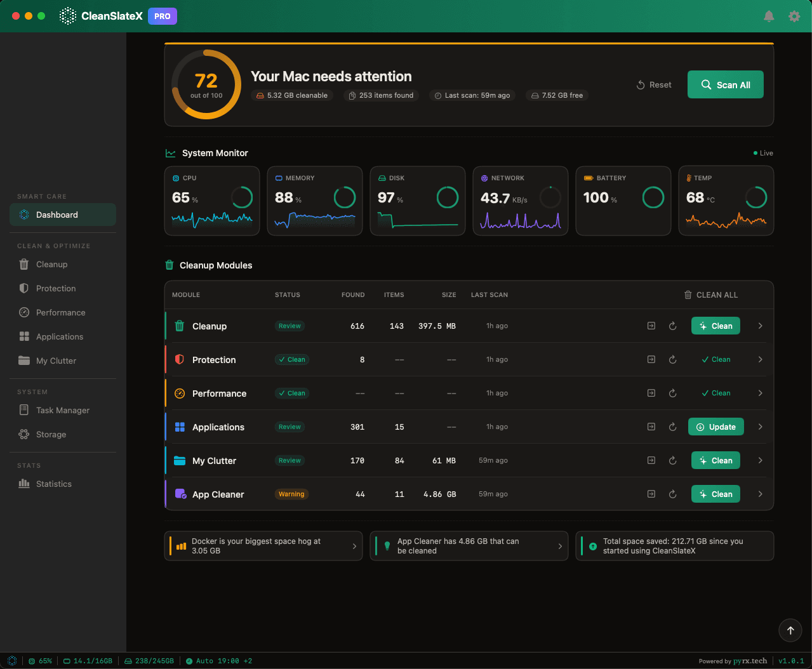
Task: Clean the My Clutter module
Action: [x=715, y=460]
